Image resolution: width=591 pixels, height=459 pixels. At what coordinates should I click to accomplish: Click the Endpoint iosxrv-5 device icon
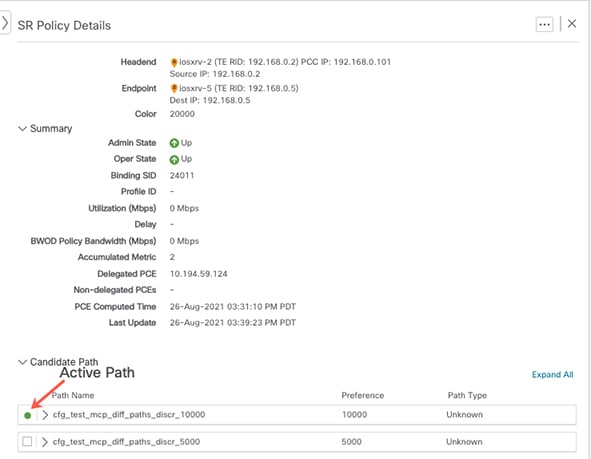[174, 89]
